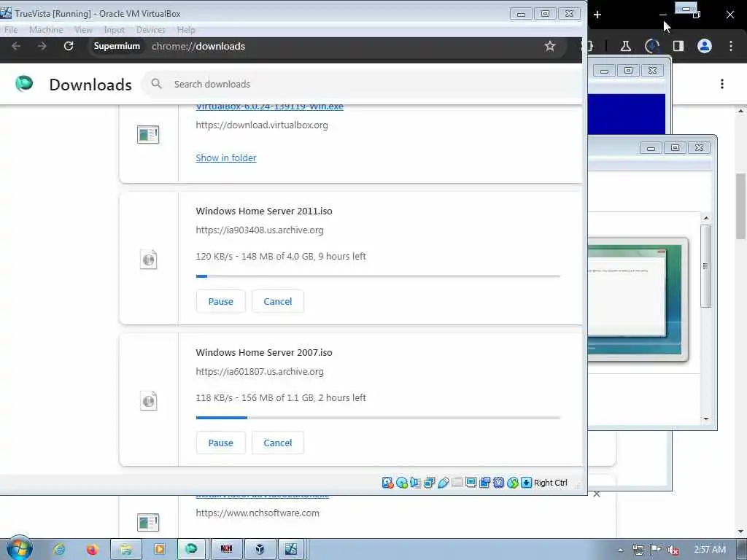Cancel the Windows Home Server 2007.iso download

coord(278,443)
